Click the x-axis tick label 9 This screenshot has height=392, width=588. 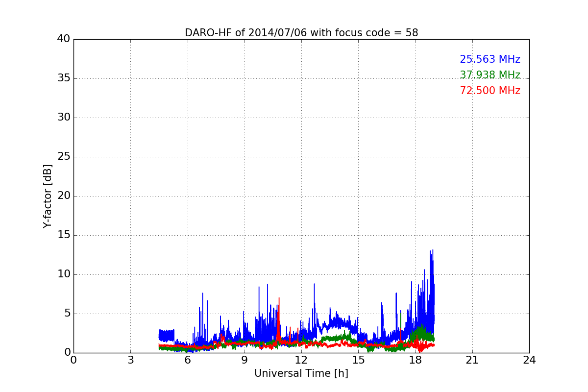tap(245, 360)
